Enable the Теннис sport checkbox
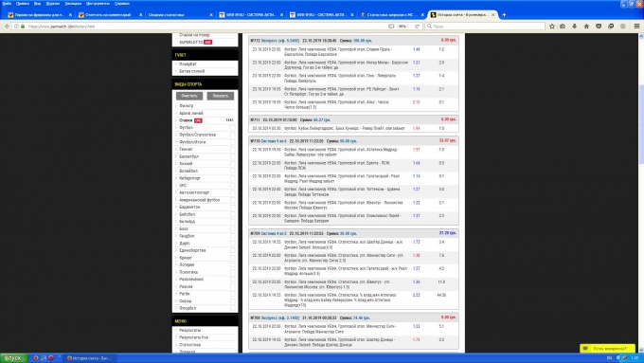The width and height of the screenshot is (644, 363). tap(232, 149)
